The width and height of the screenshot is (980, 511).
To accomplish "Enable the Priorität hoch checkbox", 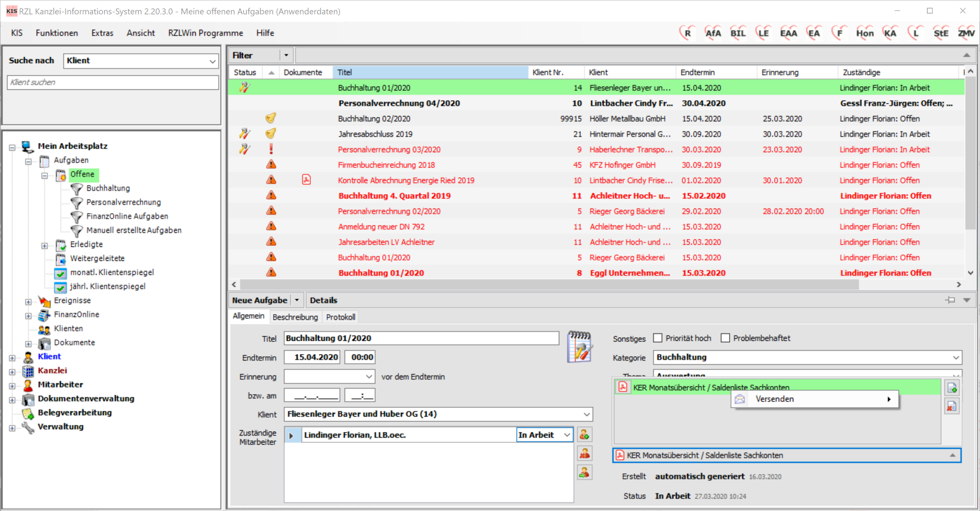I will (x=658, y=338).
